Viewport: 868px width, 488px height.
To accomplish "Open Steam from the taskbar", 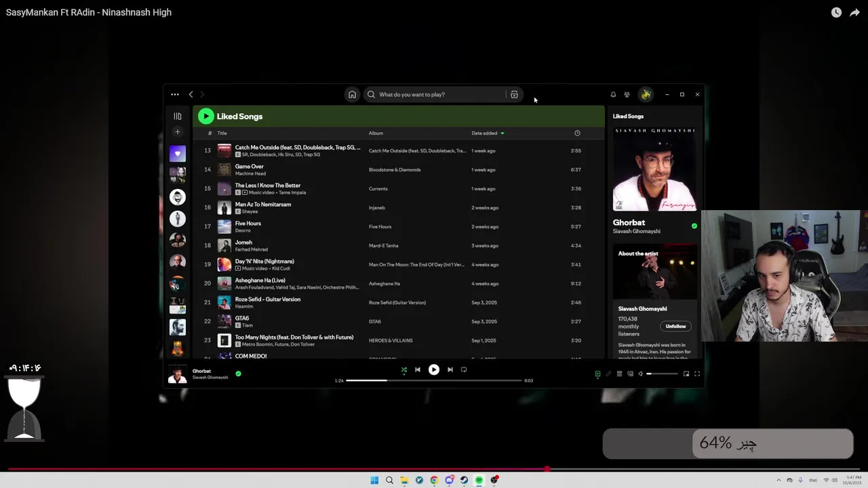I will click(464, 480).
